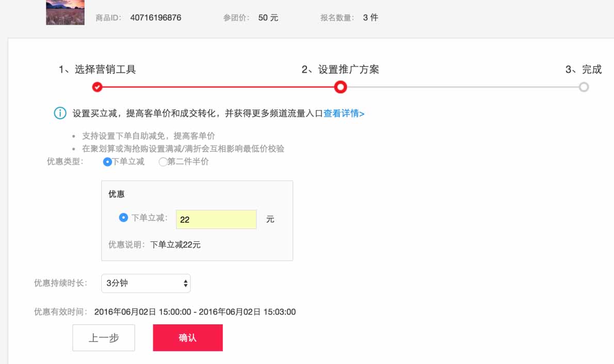
Task: Click the 元 unit label
Action: tap(270, 219)
